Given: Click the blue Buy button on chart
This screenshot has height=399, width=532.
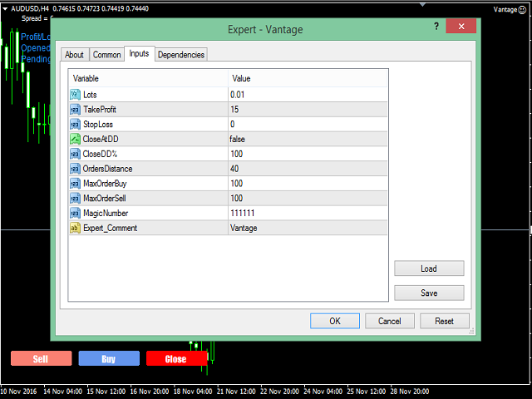Looking at the screenshot, I should click(109, 359).
